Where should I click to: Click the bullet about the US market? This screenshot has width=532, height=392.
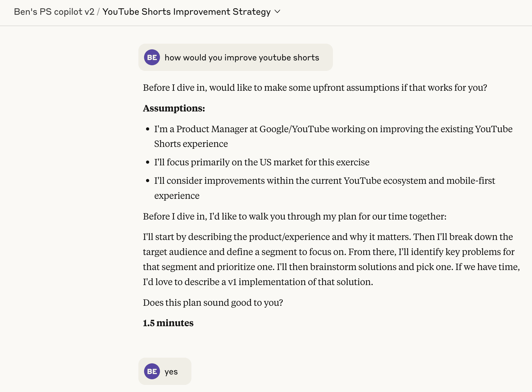click(262, 162)
